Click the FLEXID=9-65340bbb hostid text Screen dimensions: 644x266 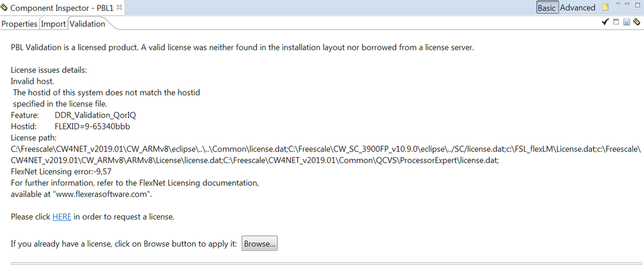coord(92,127)
